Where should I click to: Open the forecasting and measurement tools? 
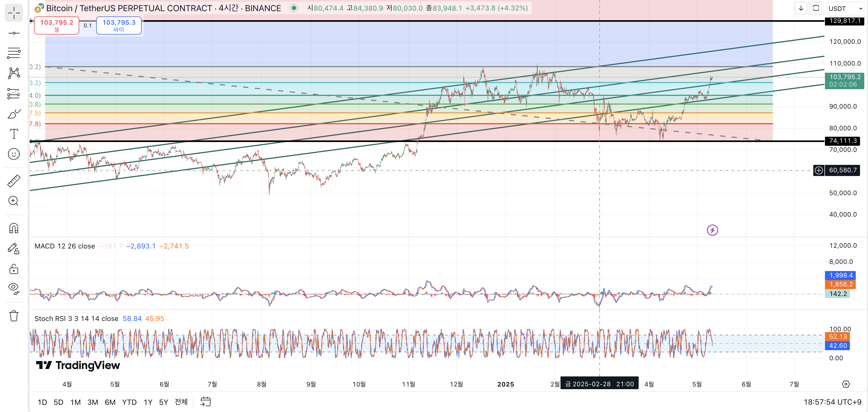click(x=14, y=93)
